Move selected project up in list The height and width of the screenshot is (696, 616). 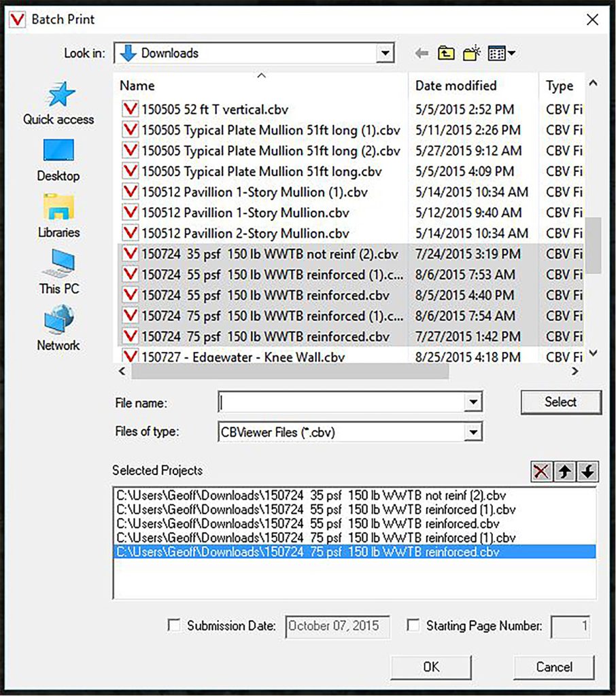click(564, 472)
